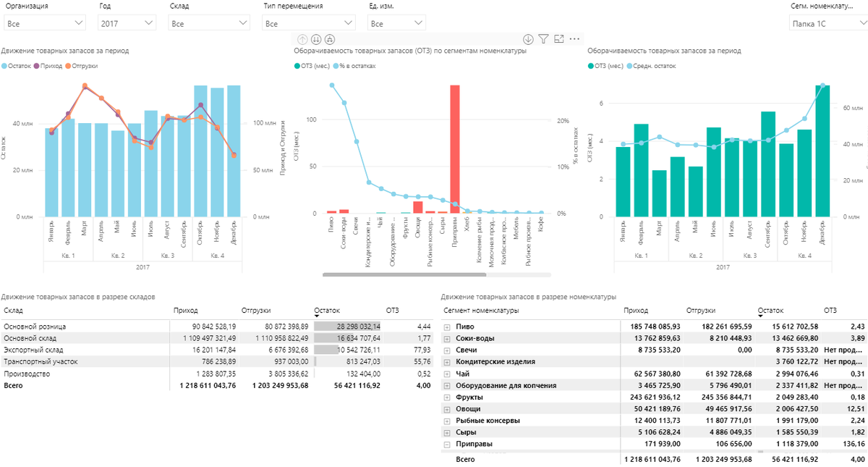The width and height of the screenshot is (868, 467).
Task: Sort nomenclature table by Отгрузки header
Action: click(x=702, y=311)
